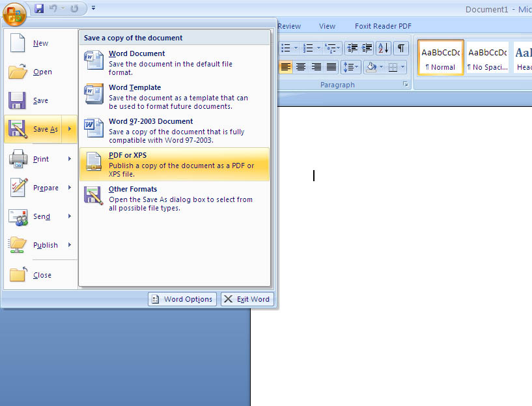Open the Bullets dropdown arrow
This screenshot has height=406, width=532.
click(x=296, y=48)
